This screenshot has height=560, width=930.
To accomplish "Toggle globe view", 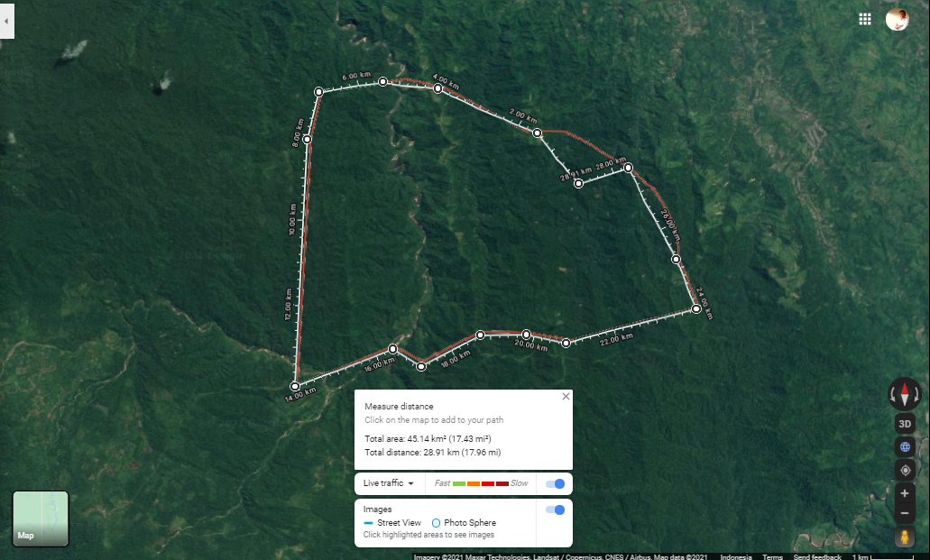I will (x=905, y=446).
